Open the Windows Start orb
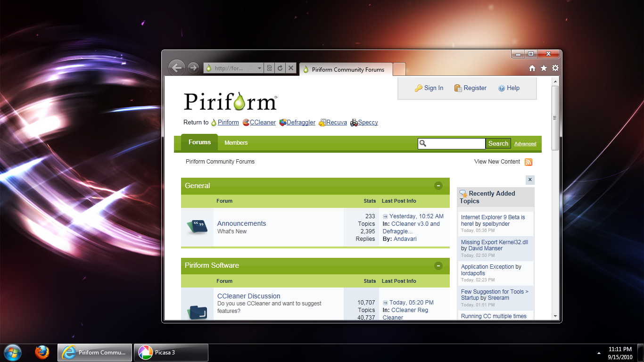Image resolution: width=644 pixels, height=362 pixels. tap(12, 352)
